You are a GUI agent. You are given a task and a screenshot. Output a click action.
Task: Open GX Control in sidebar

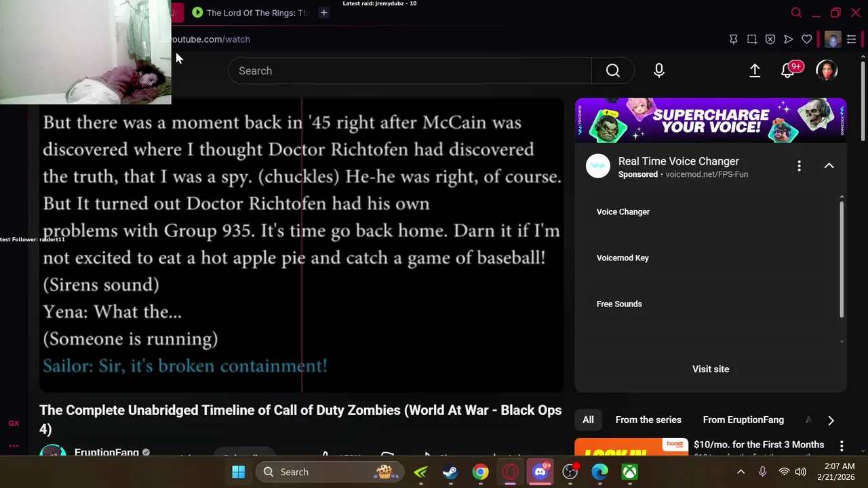point(14,423)
